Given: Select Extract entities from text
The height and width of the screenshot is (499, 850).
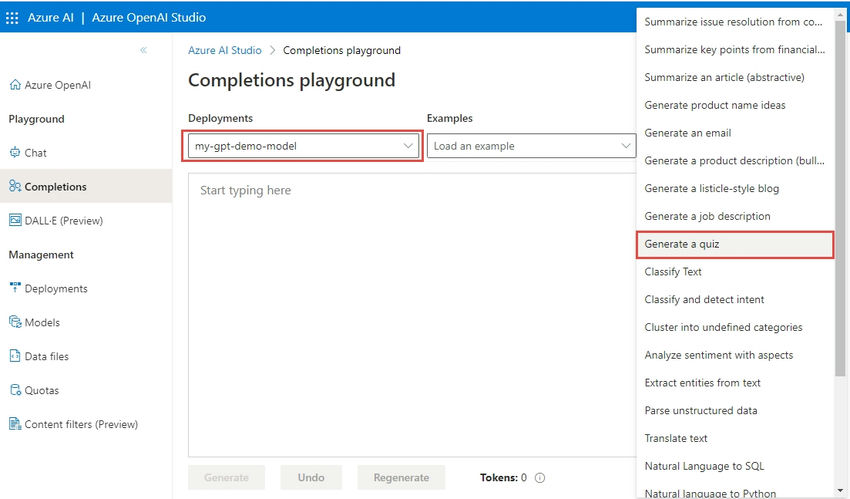Looking at the screenshot, I should click(735, 383).
